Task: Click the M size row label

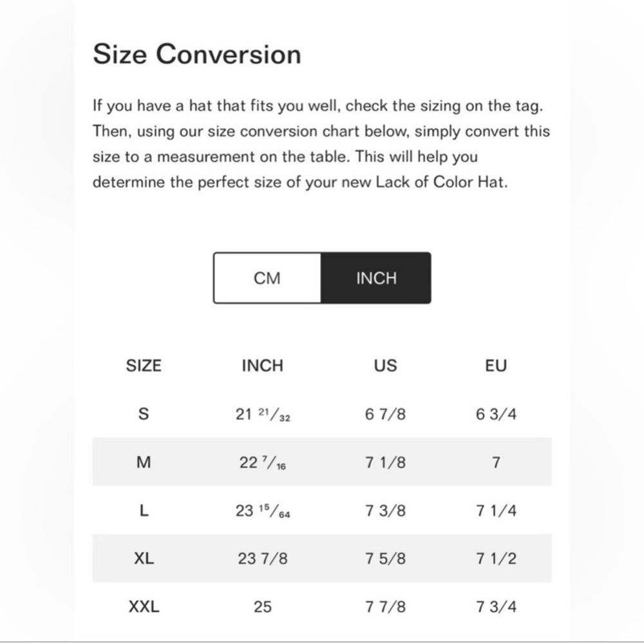Action: [x=144, y=462]
